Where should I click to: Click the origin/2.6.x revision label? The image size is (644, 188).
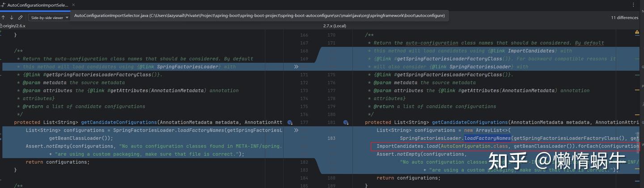15,26
